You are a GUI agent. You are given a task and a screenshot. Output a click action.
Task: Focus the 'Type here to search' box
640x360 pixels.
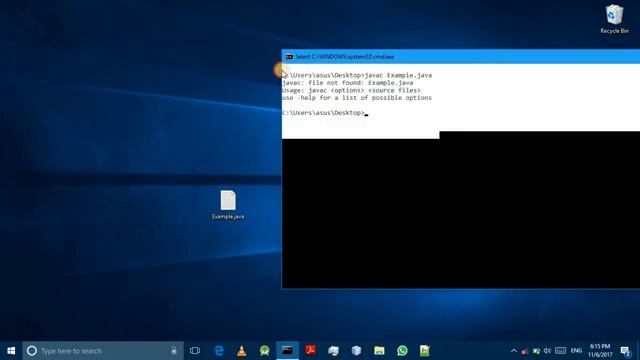click(x=103, y=351)
